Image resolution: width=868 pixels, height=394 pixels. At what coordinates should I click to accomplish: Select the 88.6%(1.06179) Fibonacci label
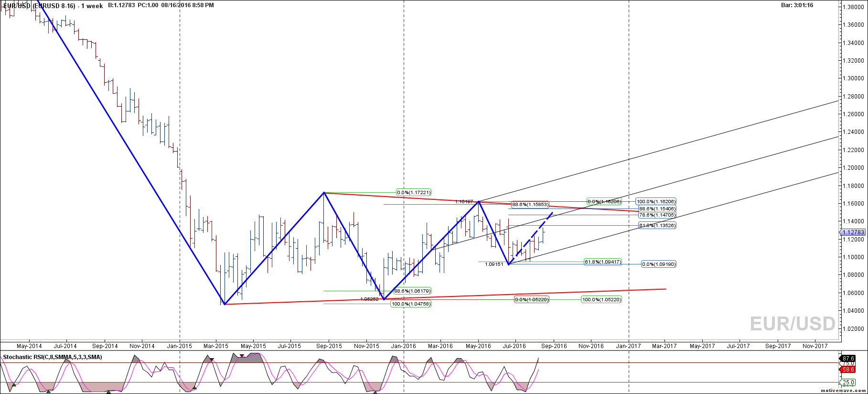pos(412,291)
